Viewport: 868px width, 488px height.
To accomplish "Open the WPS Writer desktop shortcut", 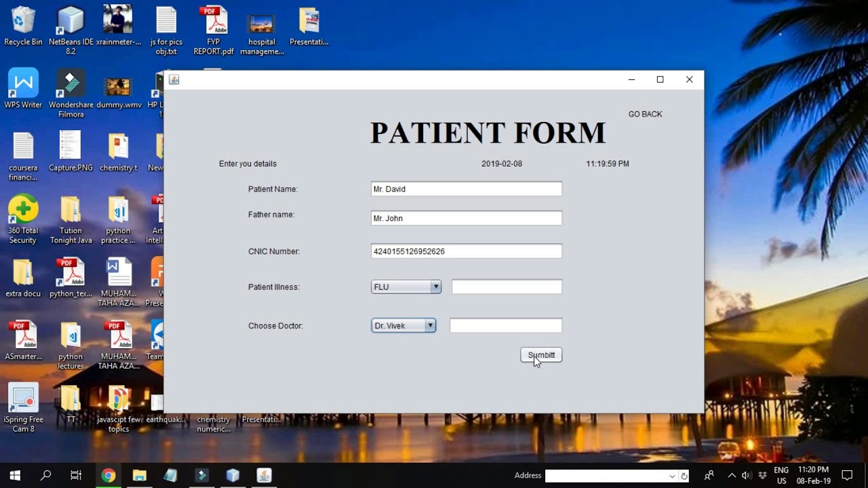I will 23,89.
